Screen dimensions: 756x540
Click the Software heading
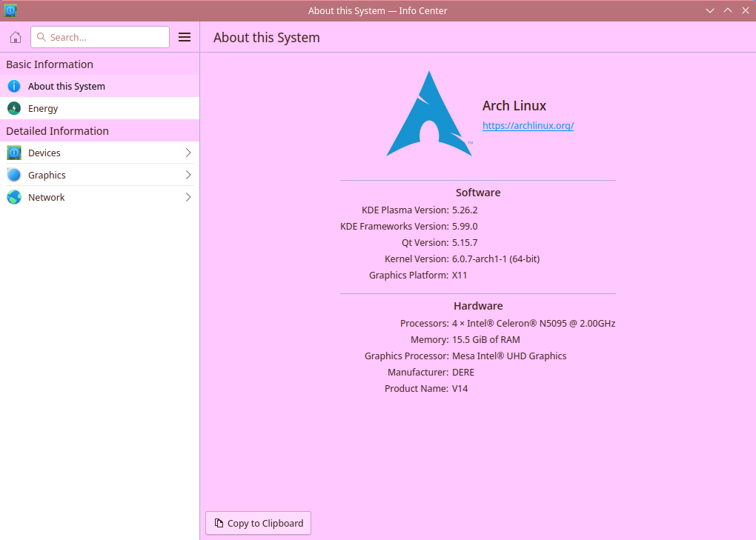click(478, 193)
